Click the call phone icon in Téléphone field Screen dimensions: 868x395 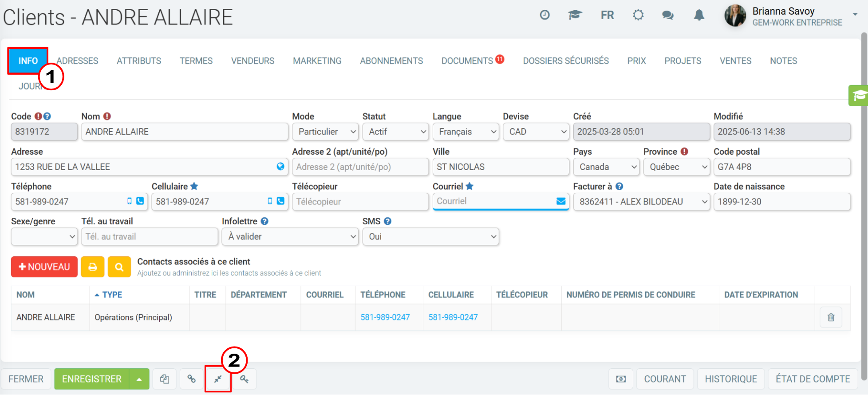140,201
